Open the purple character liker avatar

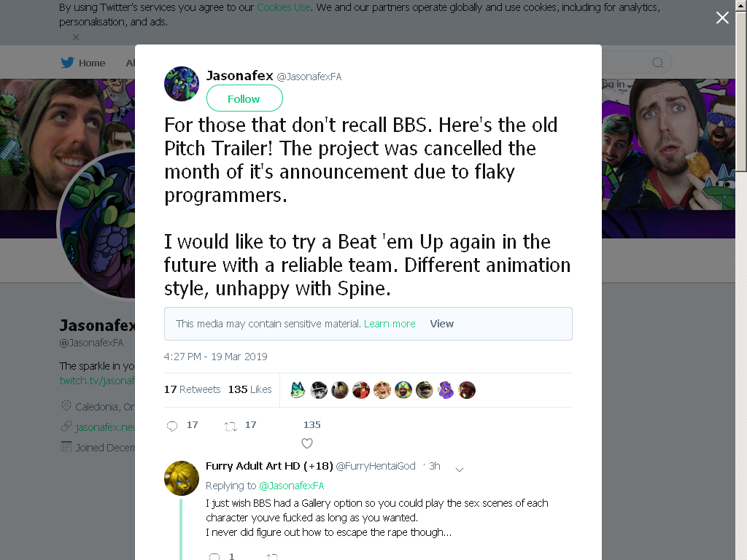[x=446, y=390]
